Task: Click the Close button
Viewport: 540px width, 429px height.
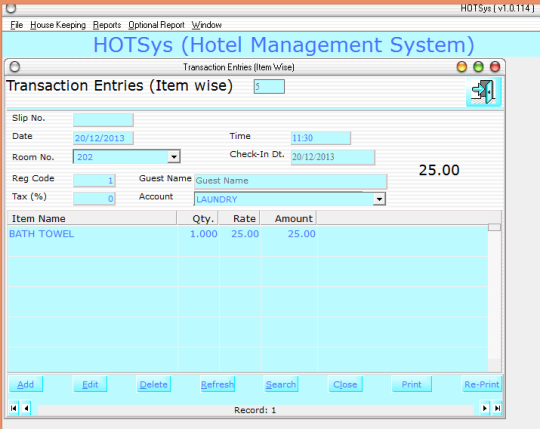Action: pyautogui.click(x=345, y=384)
